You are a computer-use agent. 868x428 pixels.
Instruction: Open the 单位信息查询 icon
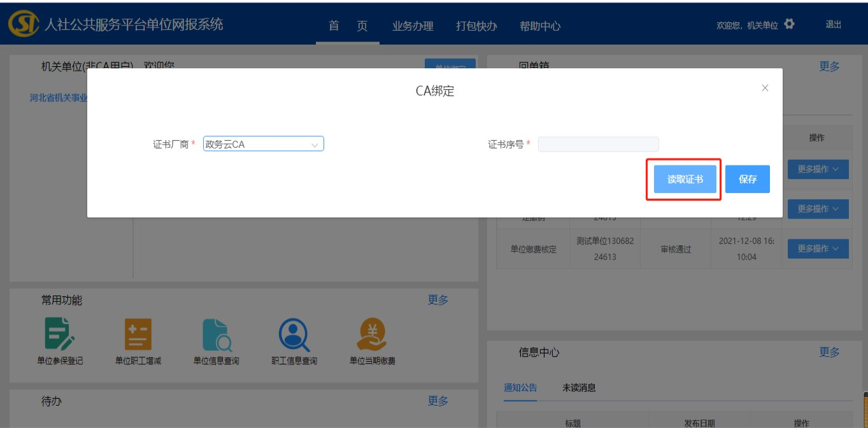[x=217, y=335]
